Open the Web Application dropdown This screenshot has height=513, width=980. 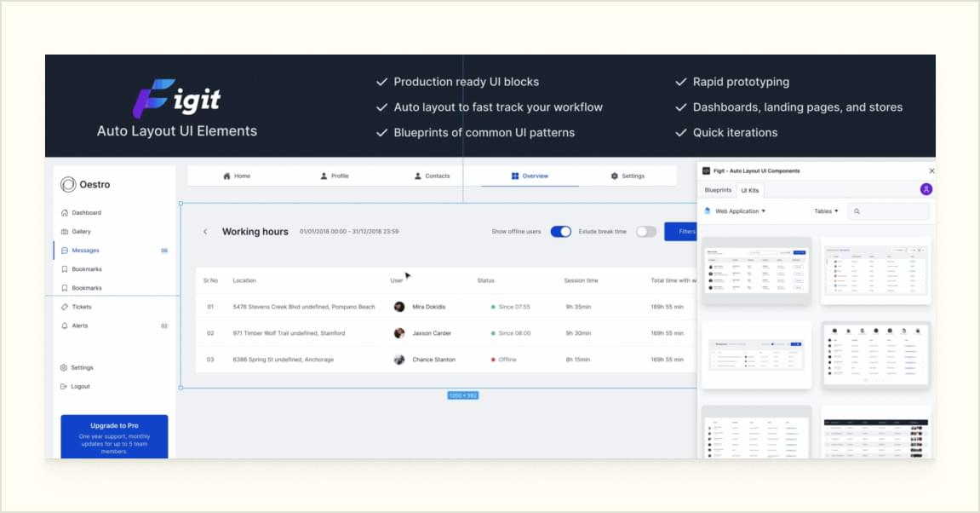[738, 211]
